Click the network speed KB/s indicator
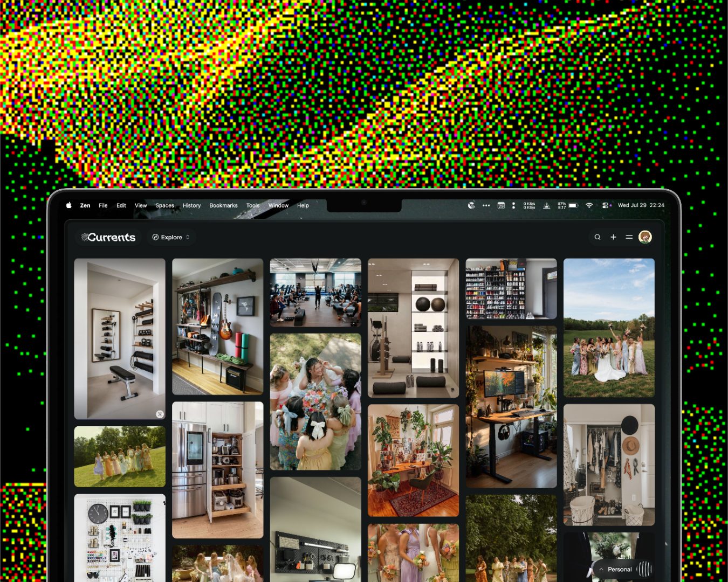Viewport: 728px width, 582px height. [529, 205]
